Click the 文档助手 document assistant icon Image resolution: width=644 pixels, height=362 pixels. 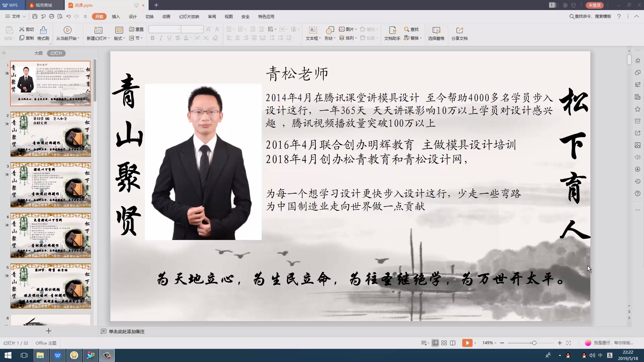point(392,34)
